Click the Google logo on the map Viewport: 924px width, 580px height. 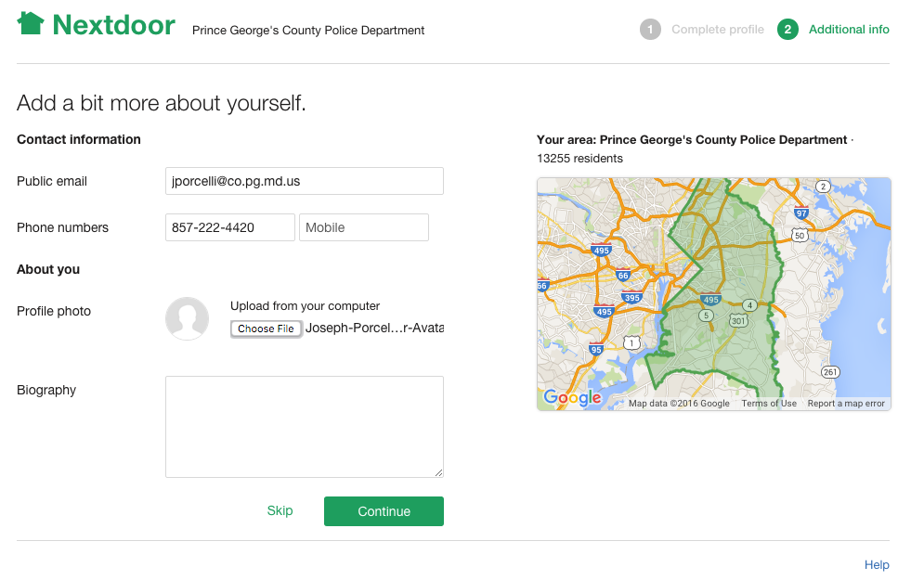point(574,398)
